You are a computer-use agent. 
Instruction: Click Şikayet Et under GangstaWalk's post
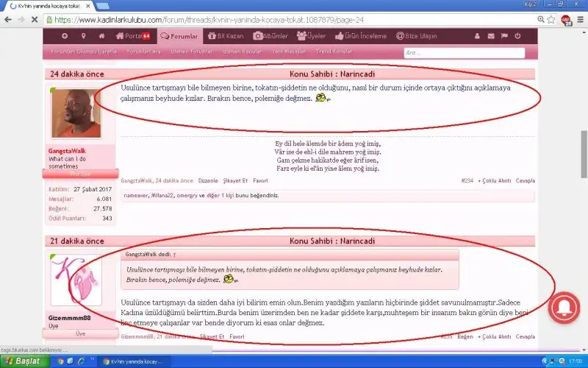pyautogui.click(x=234, y=180)
